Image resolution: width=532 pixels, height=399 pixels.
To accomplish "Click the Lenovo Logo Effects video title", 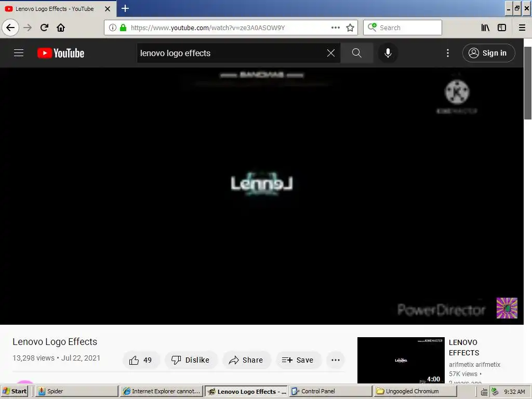I will pyautogui.click(x=55, y=342).
